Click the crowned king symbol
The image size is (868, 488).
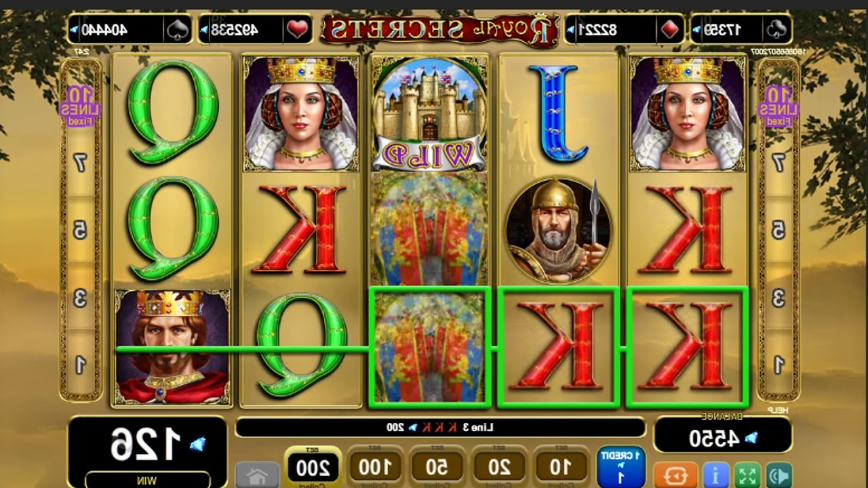click(x=173, y=347)
